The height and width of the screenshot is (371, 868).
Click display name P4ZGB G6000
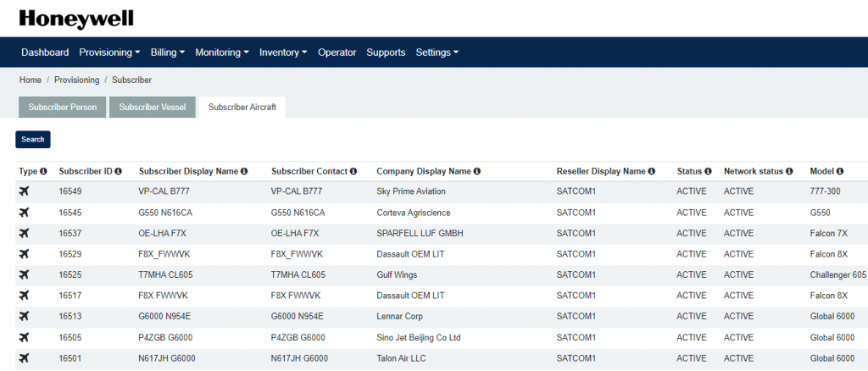165,337
